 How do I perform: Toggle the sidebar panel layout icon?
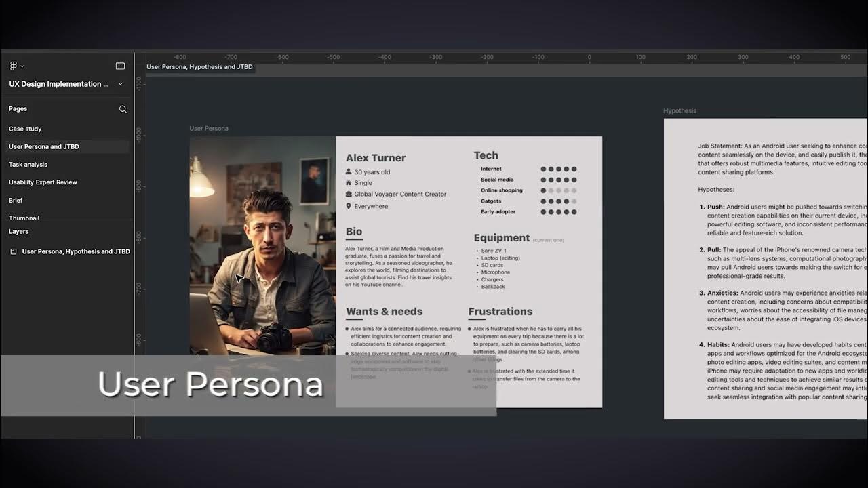click(120, 66)
